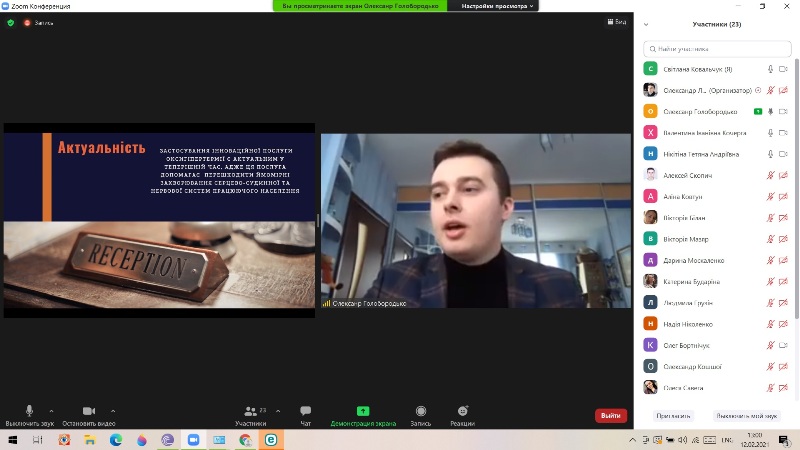Click Олег Бортнічук camera icon
This screenshot has height=450, width=800.
(783, 345)
